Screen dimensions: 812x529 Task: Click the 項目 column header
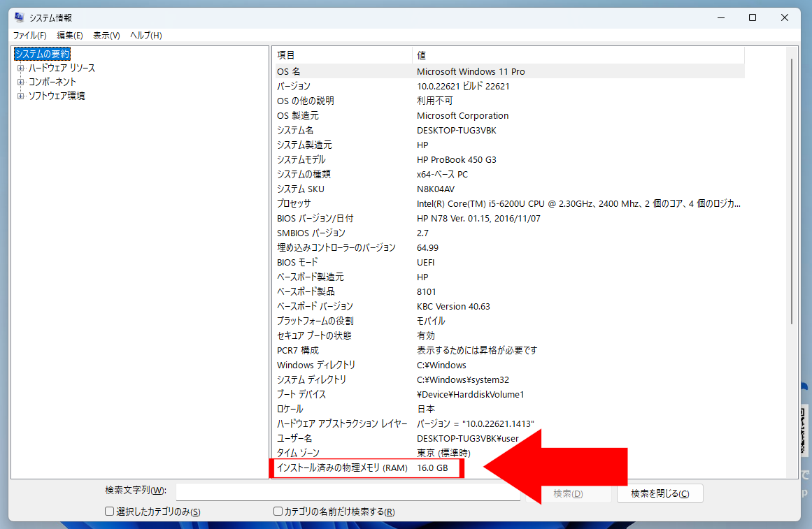point(343,55)
